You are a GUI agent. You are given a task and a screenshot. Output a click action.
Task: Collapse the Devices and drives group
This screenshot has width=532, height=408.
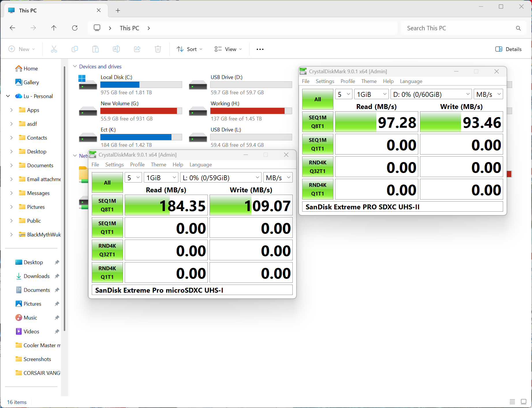75,67
